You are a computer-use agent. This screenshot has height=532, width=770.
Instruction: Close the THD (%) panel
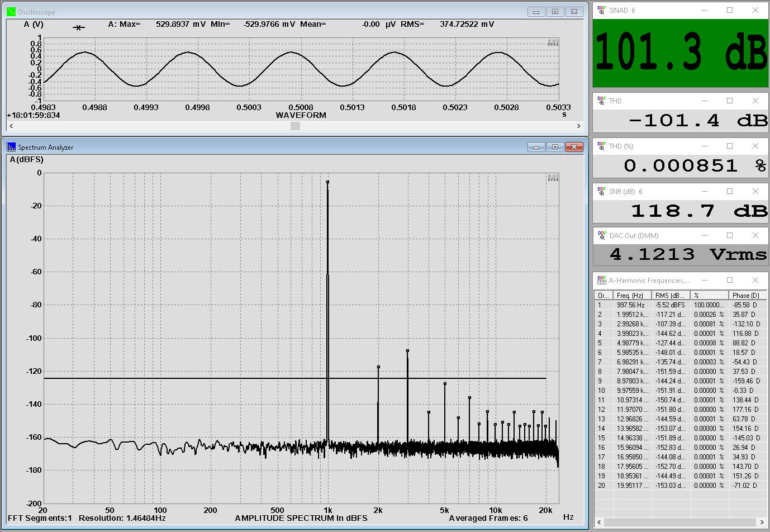(x=755, y=146)
